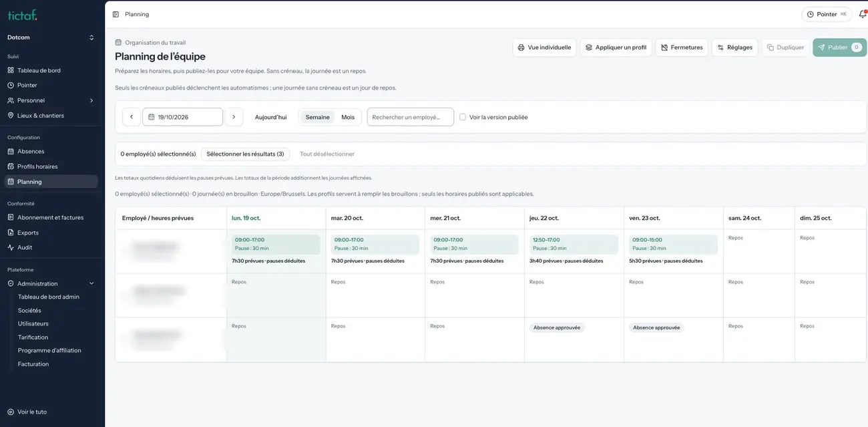This screenshot has height=427, width=868.
Task: Click the tictaf logo
Action: click(x=22, y=14)
